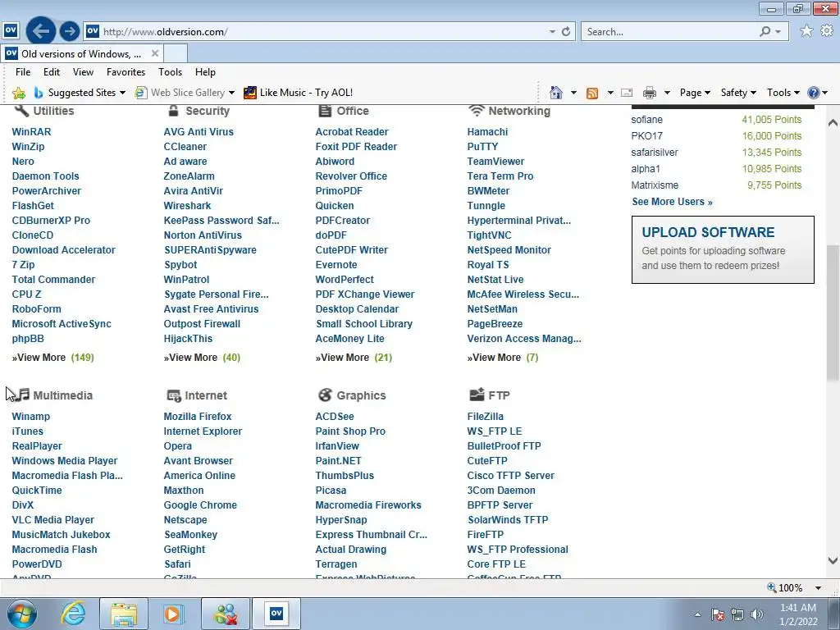Click the Like Music - Try AOL favorite
The image size is (840, 630).
pyautogui.click(x=299, y=93)
